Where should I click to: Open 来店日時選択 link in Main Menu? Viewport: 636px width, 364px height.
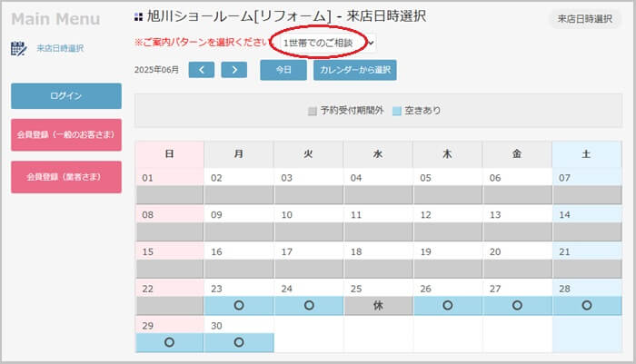pyautogui.click(x=60, y=48)
